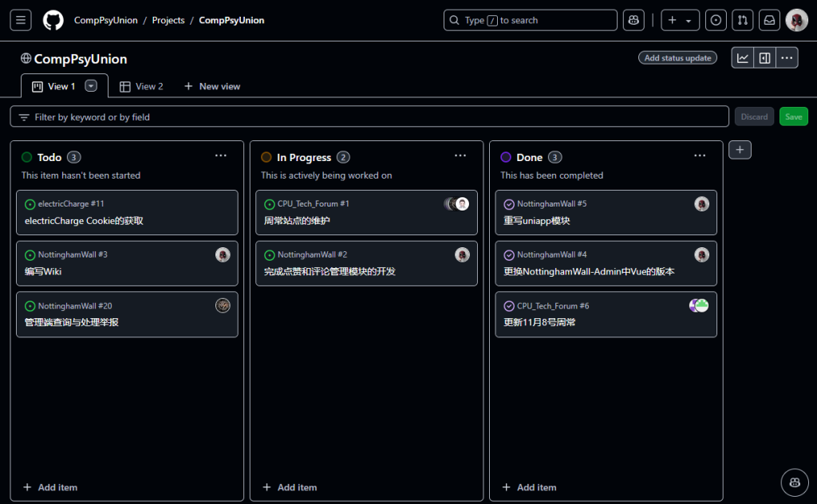This screenshot has width=817, height=504.
Task: Open the hamburger navigation menu
Action: [21, 20]
